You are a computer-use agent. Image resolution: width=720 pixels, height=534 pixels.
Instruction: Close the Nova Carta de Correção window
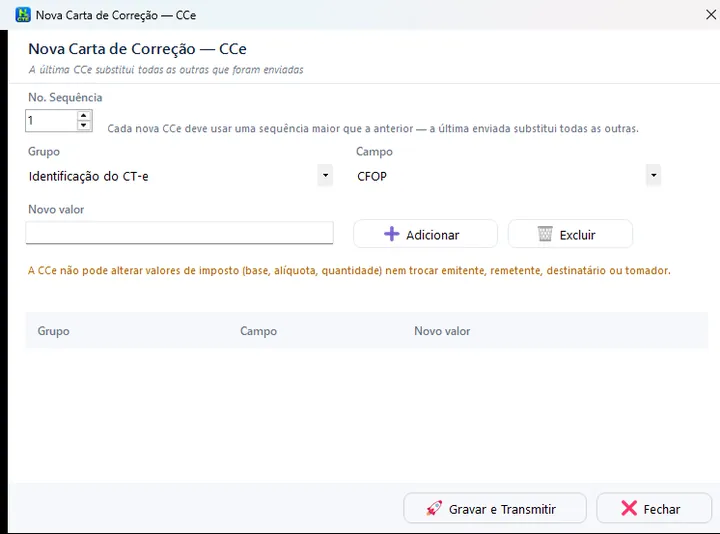point(711,15)
